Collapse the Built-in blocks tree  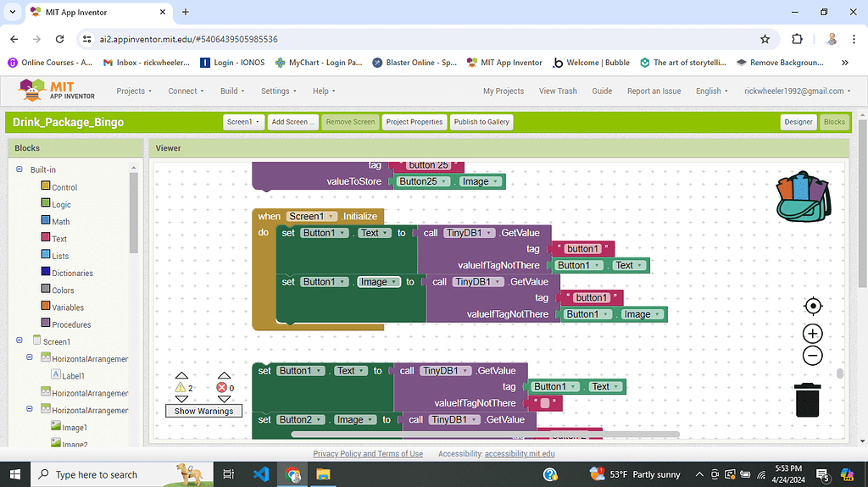click(x=19, y=169)
